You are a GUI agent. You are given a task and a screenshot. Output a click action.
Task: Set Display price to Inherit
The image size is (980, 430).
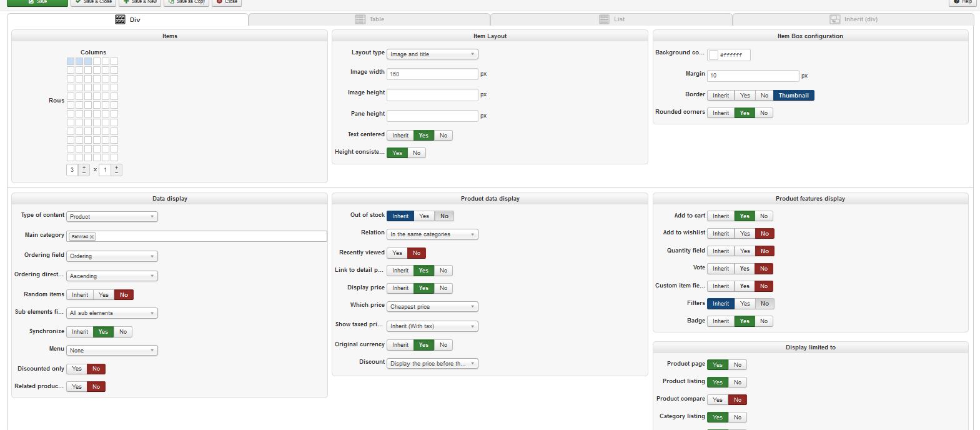point(400,288)
